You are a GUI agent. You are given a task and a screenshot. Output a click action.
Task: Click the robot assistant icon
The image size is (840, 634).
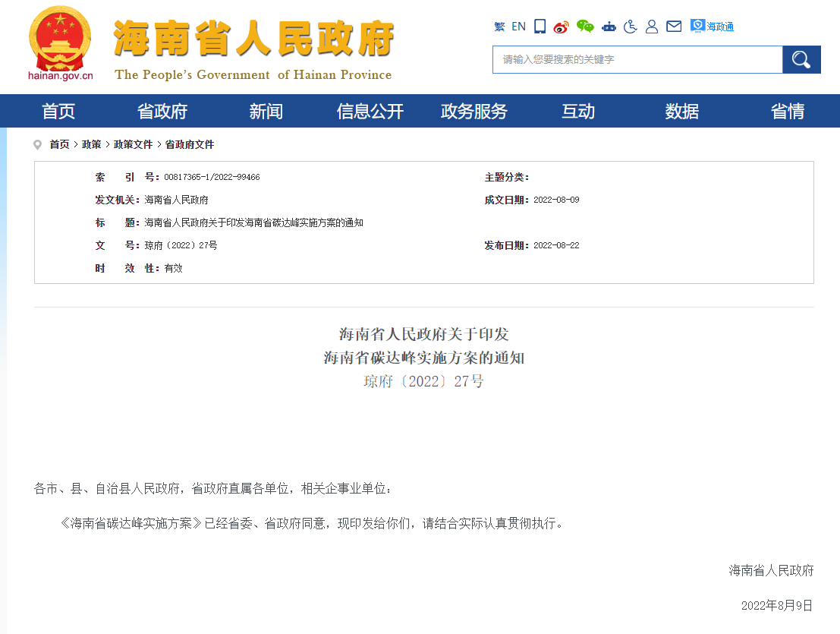(609, 27)
